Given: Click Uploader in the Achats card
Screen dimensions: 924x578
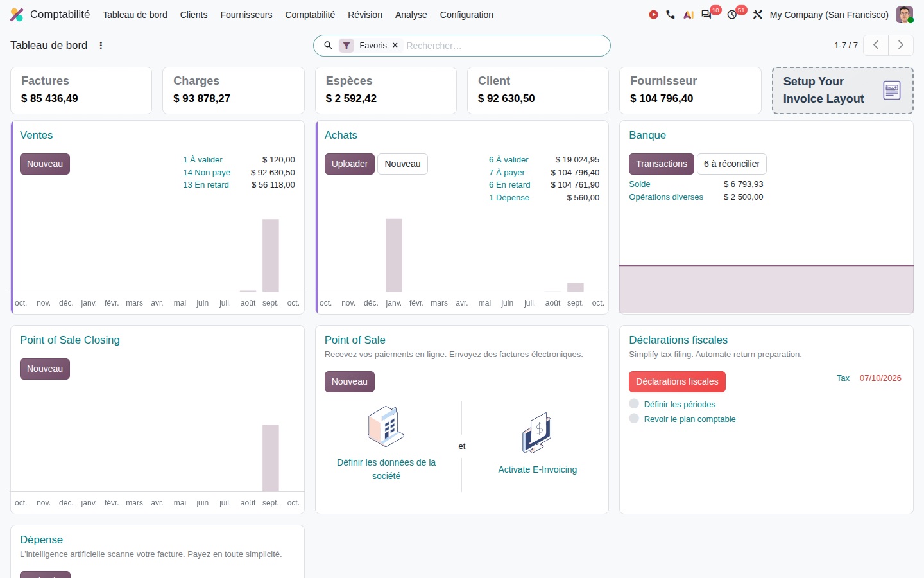Looking at the screenshot, I should [x=350, y=164].
